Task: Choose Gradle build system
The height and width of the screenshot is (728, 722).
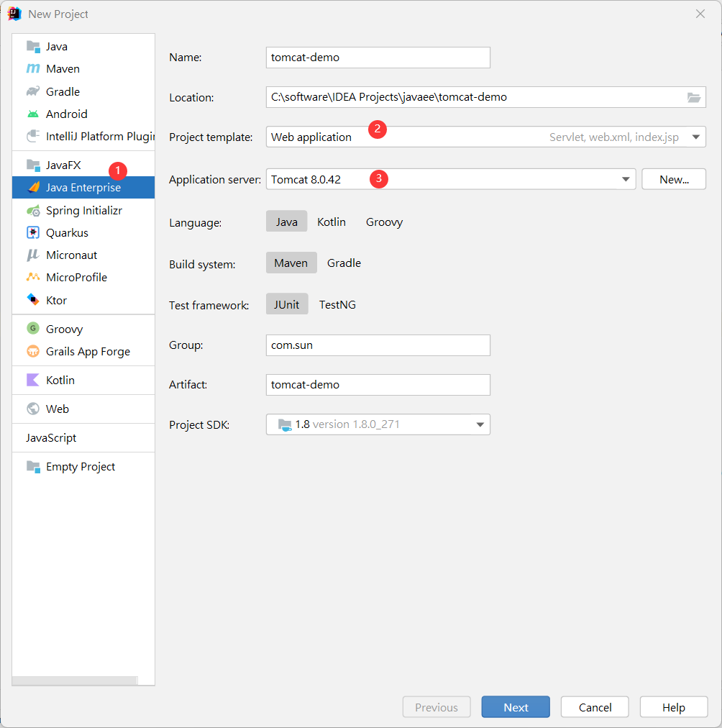Action: (x=344, y=263)
